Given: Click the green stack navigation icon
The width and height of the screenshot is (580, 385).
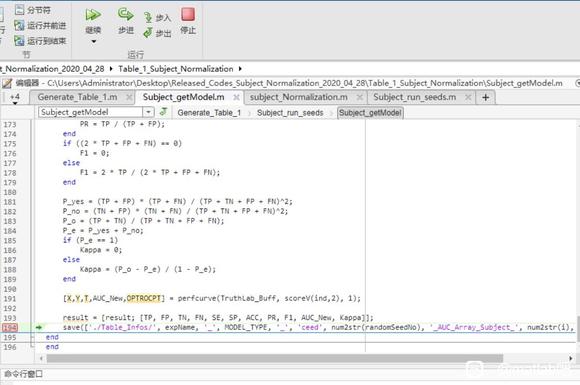Looking at the screenshot, I should 163,111.
